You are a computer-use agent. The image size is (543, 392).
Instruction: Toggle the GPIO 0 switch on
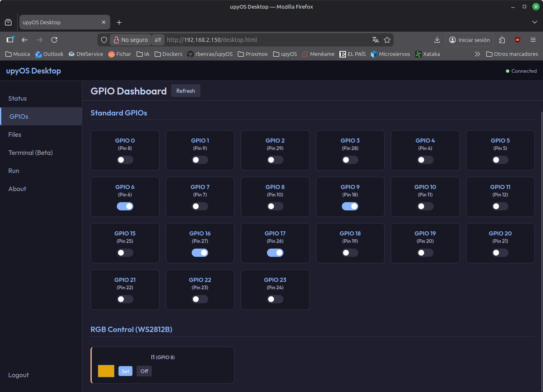click(x=125, y=160)
